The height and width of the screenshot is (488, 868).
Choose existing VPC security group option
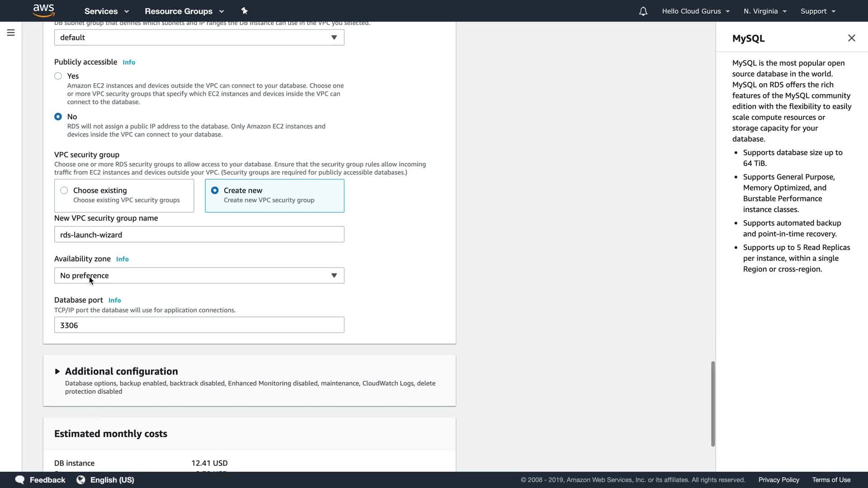64,190
